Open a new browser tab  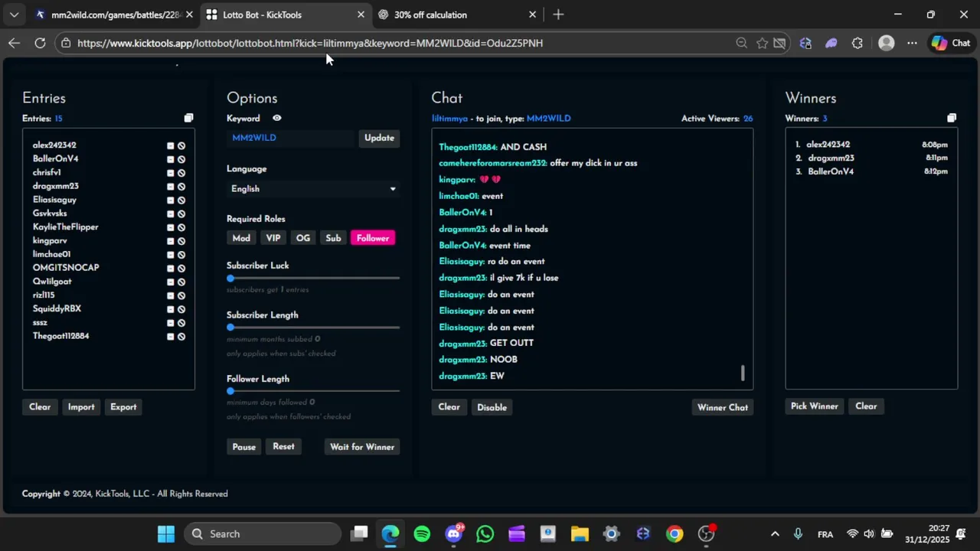tap(558, 15)
